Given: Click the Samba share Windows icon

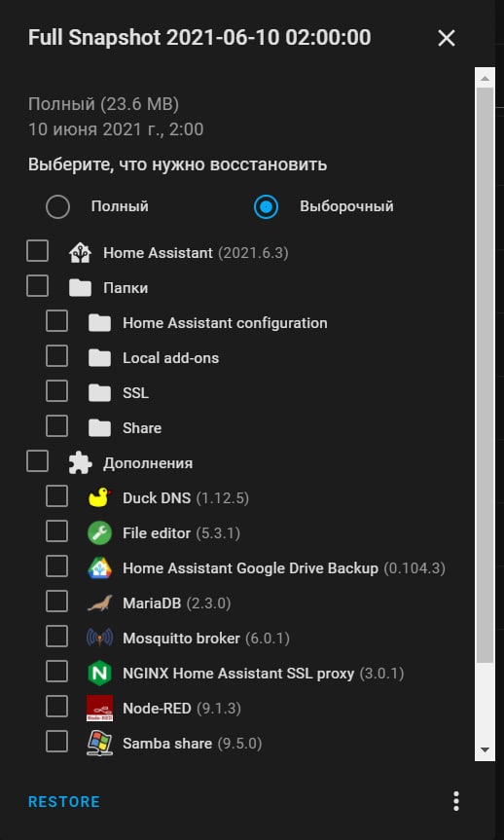Looking at the screenshot, I should pyautogui.click(x=99, y=744).
